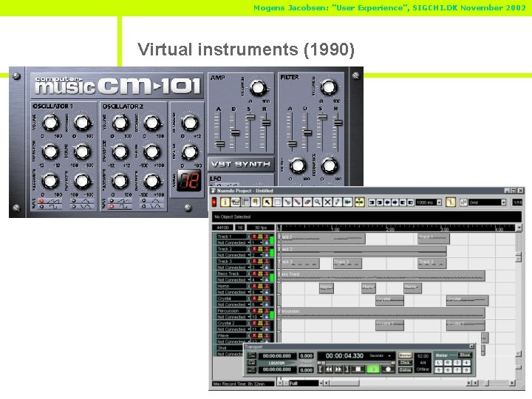The width and height of the screenshot is (532, 399).
Task: Select the Zoom magnifier tool
Action: tap(317, 202)
